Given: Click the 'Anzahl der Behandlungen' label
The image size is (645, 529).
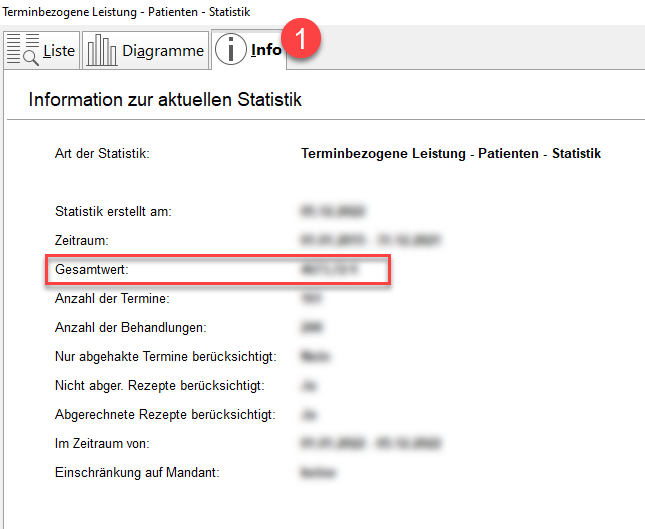Looking at the screenshot, I should coord(129,327).
